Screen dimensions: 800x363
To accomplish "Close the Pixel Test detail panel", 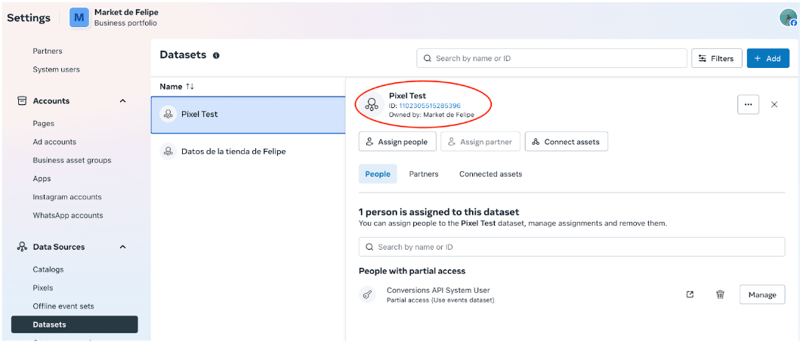I will [x=774, y=104].
